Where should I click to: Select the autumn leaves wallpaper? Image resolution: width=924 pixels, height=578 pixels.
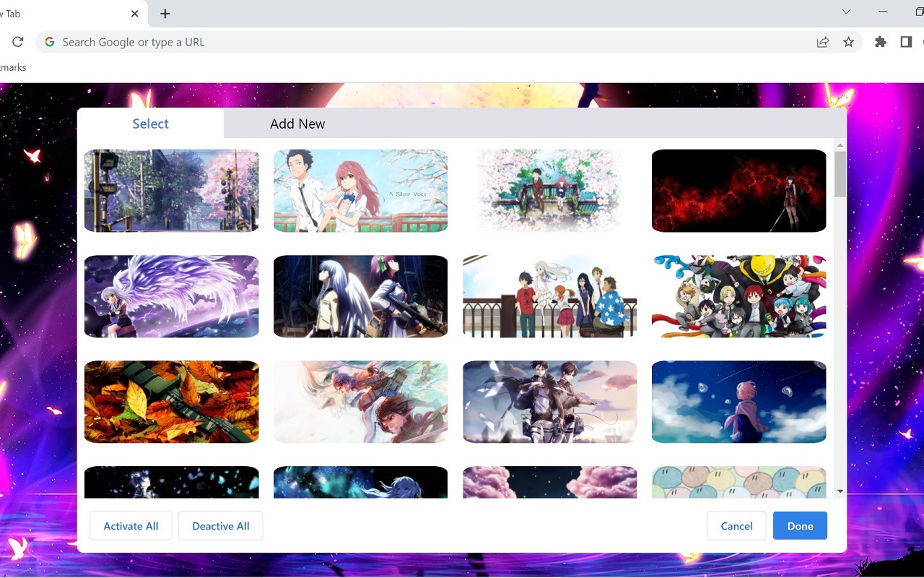pos(172,402)
